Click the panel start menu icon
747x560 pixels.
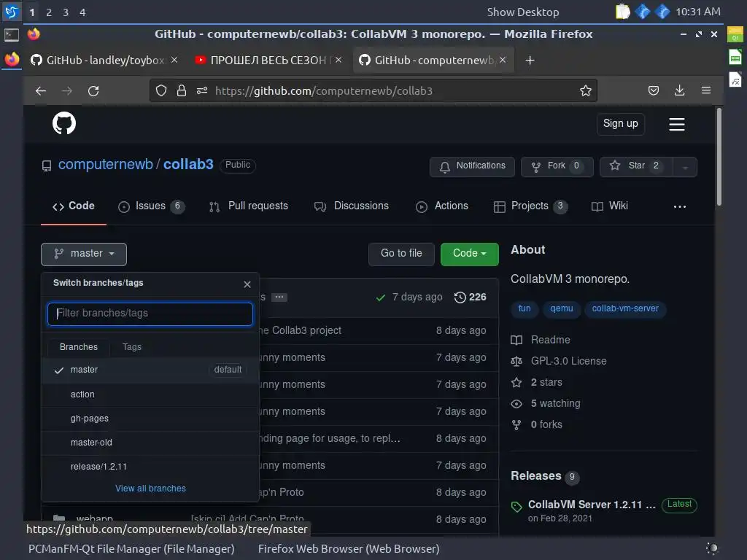click(11, 12)
